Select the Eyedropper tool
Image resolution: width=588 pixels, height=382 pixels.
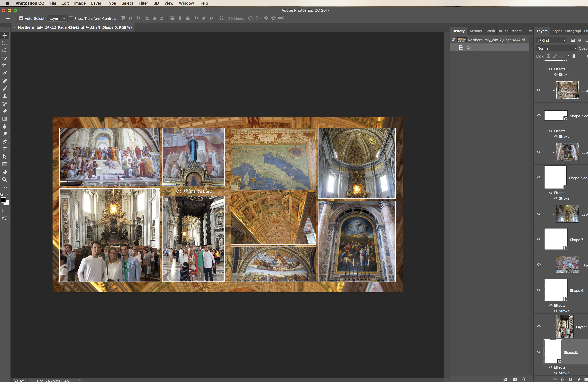tap(5, 73)
